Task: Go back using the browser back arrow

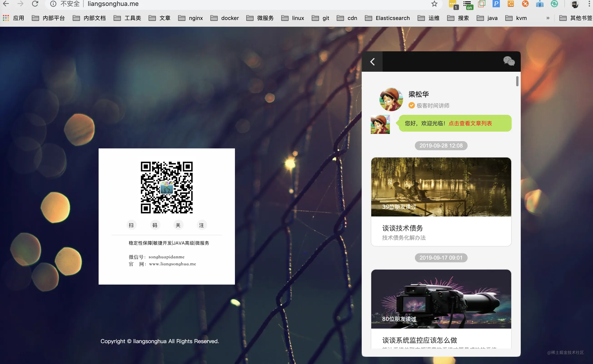Action: point(6,4)
